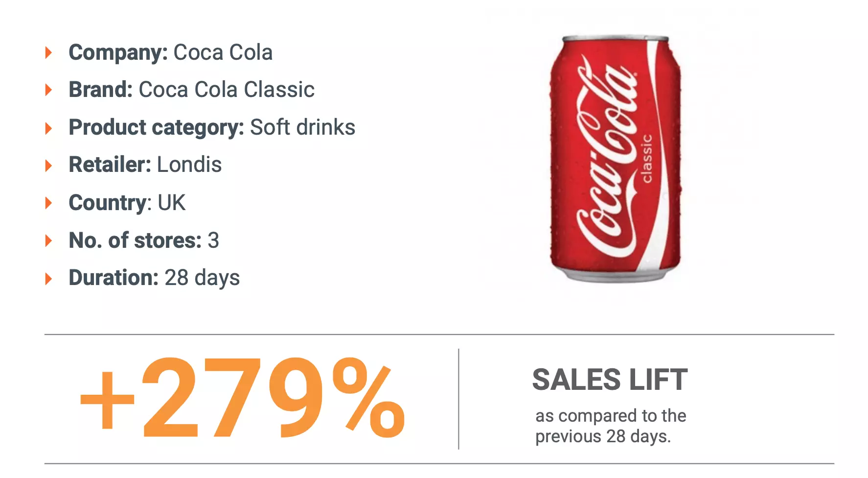Click the Country: UK text
868x478 pixels.
pyautogui.click(x=127, y=203)
